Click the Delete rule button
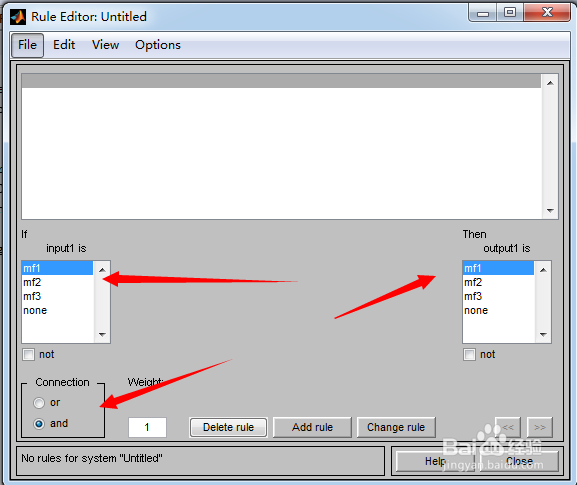The height and width of the screenshot is (485, 577). 229,427
